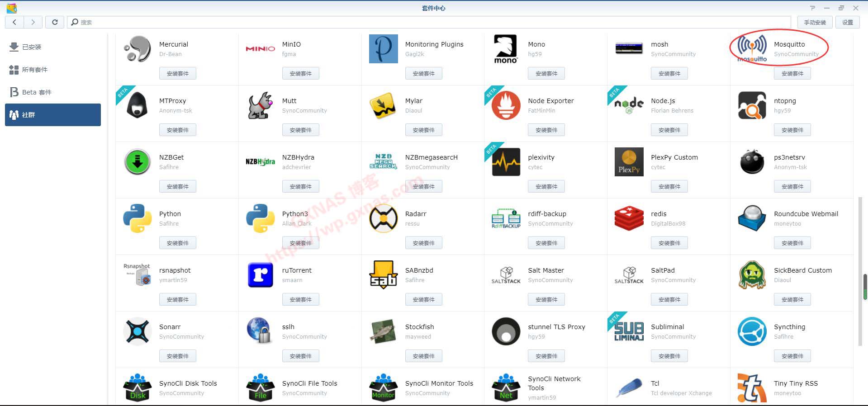
Task: Open the Mercurial package icon
Action: point(138,49)
